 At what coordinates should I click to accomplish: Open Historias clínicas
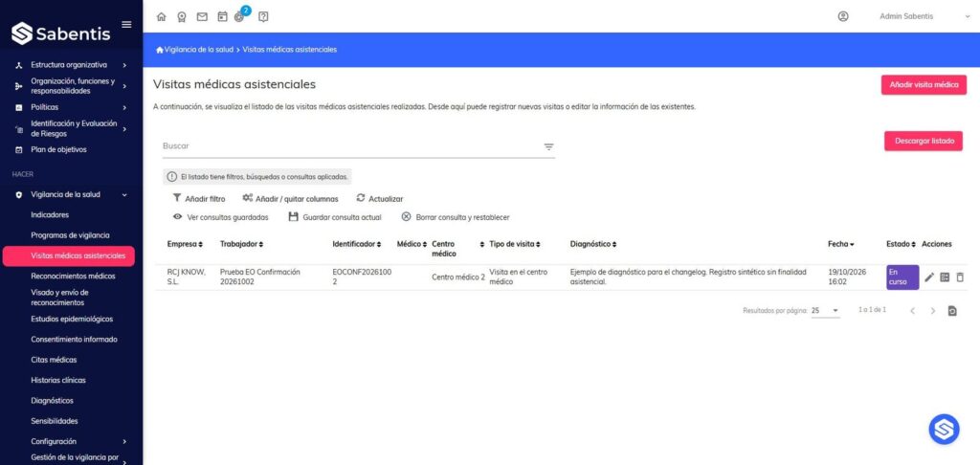pos(58,380)
